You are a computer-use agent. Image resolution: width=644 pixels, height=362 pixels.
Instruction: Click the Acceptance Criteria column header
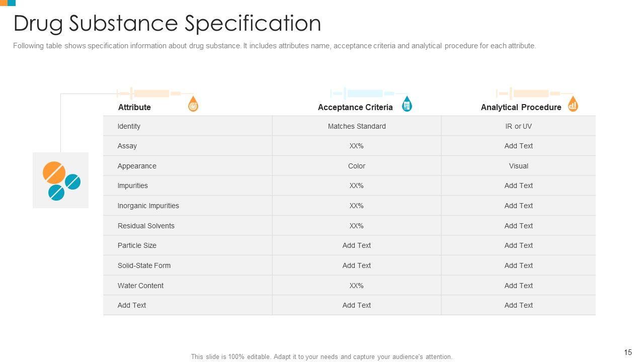click(355, 107)
